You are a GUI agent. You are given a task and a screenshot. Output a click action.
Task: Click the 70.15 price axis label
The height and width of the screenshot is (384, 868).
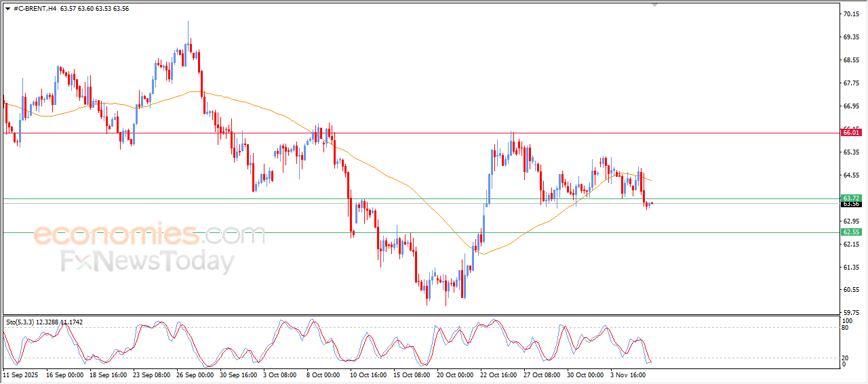[850, 14]
